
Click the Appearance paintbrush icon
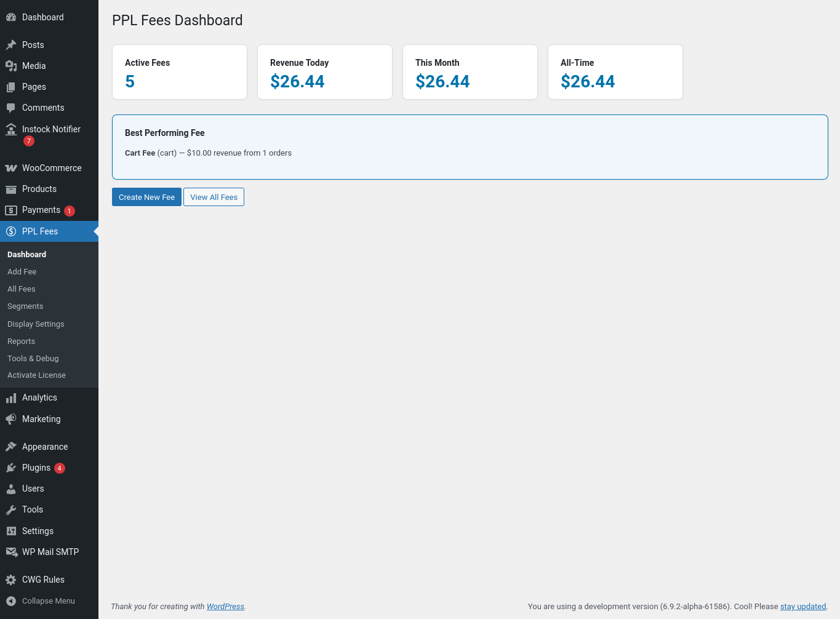11,447
